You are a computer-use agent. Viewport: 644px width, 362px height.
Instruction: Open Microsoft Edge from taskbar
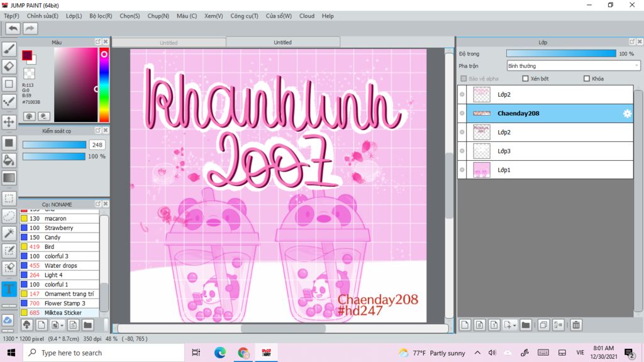tap(219, 353)
